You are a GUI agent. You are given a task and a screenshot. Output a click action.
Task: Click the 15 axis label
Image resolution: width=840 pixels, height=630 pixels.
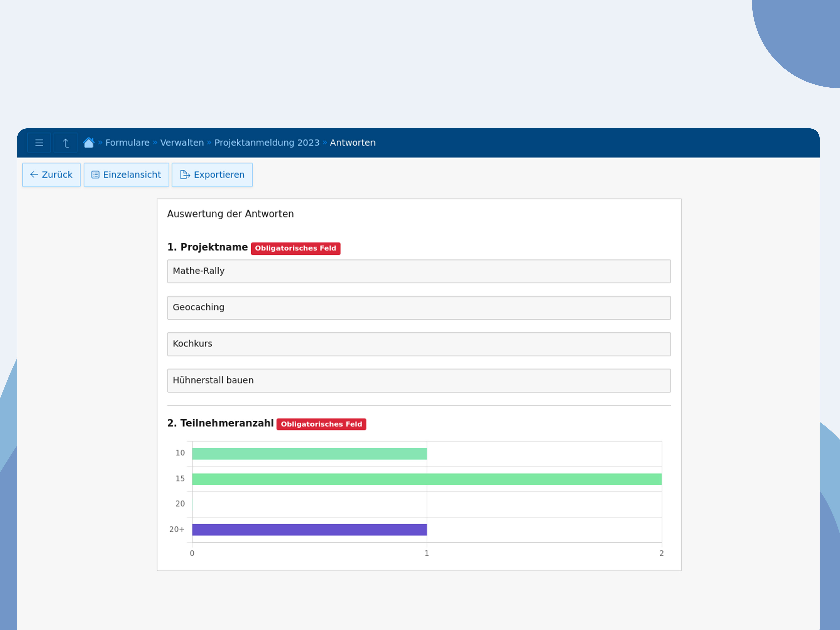[180, 479]
